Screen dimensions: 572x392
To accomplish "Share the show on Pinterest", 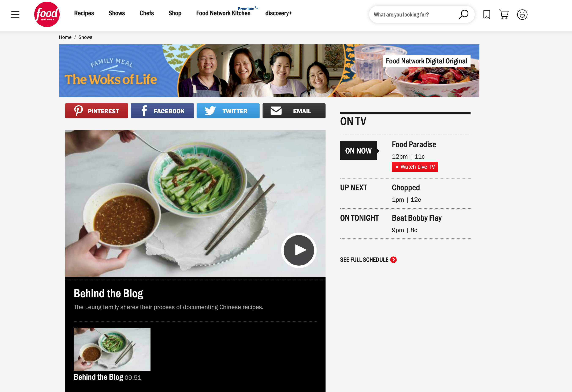I will pos(96,111).
